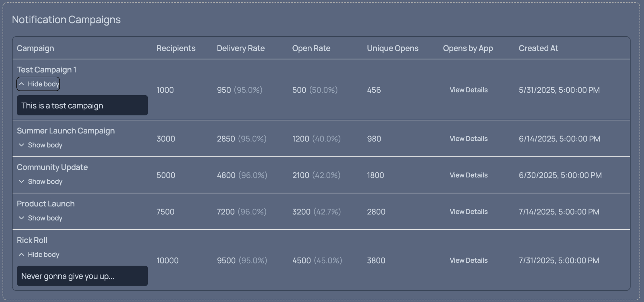
Task: View Details for Test Campaign 1
Action: [469, 90]
